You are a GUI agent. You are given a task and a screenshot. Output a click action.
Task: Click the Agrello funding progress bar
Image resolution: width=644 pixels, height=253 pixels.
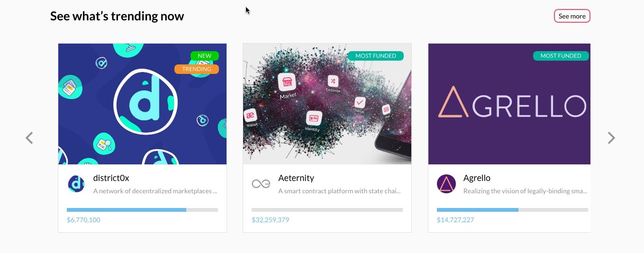[x=512, y=210]
